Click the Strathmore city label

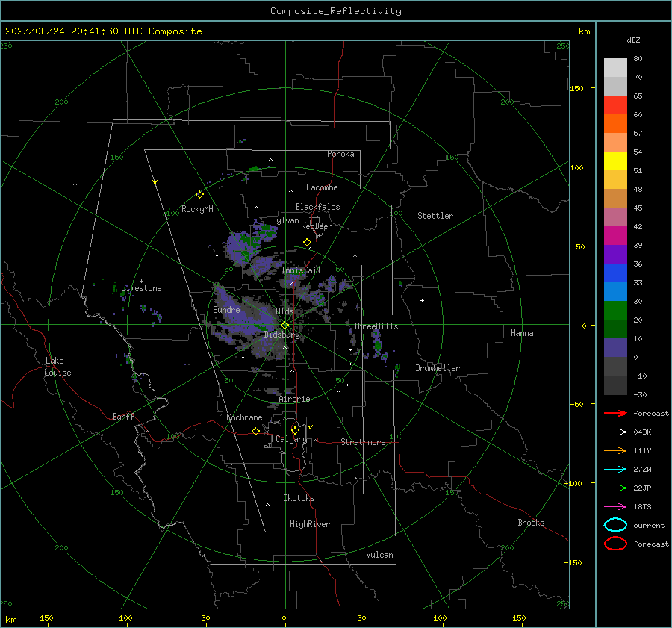[x=363, y=442]
